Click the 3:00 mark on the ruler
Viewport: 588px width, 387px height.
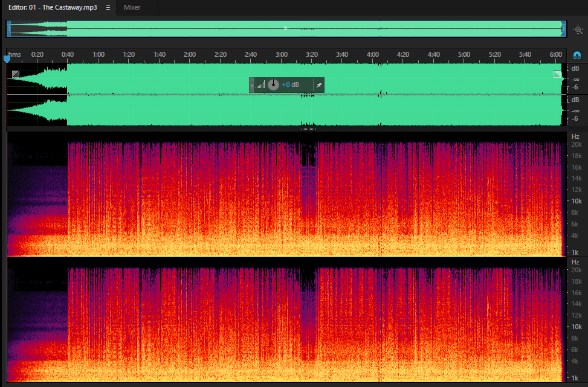[281, 54]
